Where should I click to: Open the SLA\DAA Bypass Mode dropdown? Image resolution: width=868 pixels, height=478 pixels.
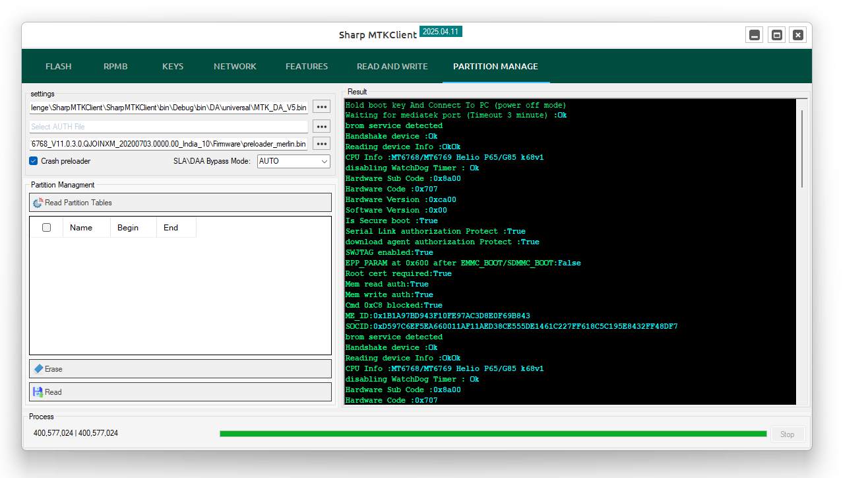coord(294,161)
